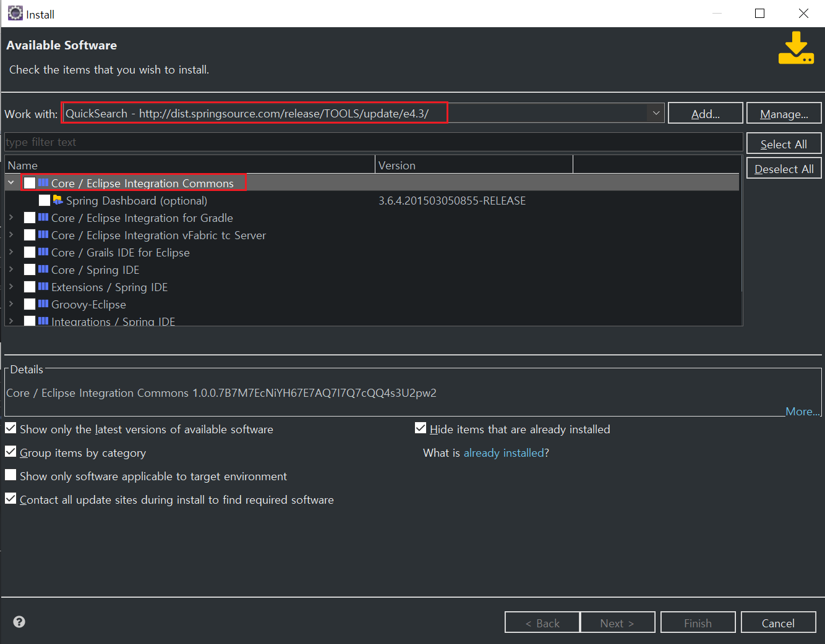825x644 pixels.
Task: Expand Groovy-Eclipse node
Action: [x=11, y=304]
